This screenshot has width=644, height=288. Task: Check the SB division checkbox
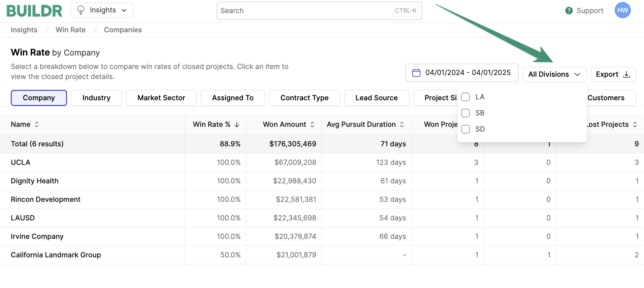(465, 113)
